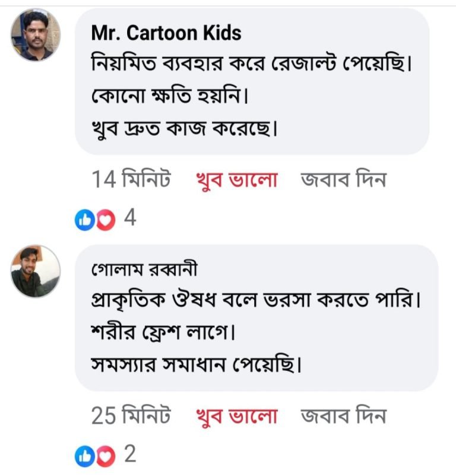Visit the 'গোলাম রব্বানী' profile name link
The height and width of the screenshot is (476, 456).
coord(144,270)
